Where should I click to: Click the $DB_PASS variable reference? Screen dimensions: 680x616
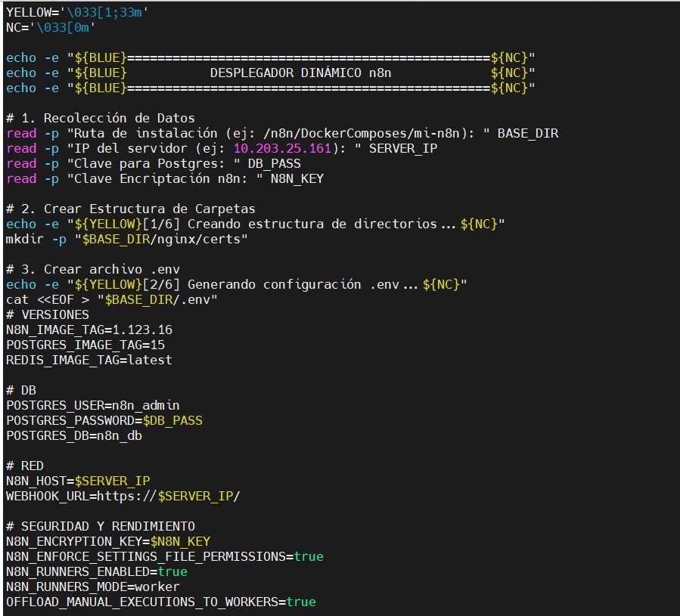tap(174, 420)
